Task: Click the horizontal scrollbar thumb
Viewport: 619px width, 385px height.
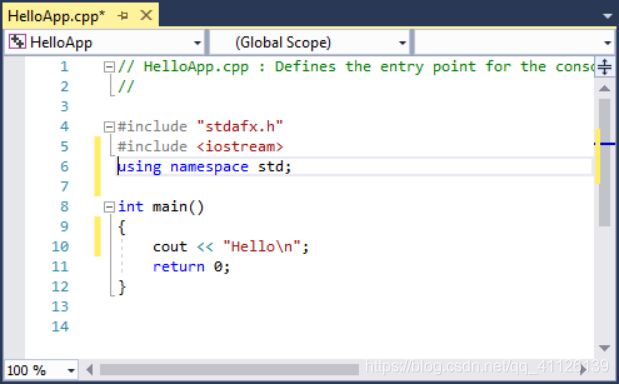Action: click(229, 370)
